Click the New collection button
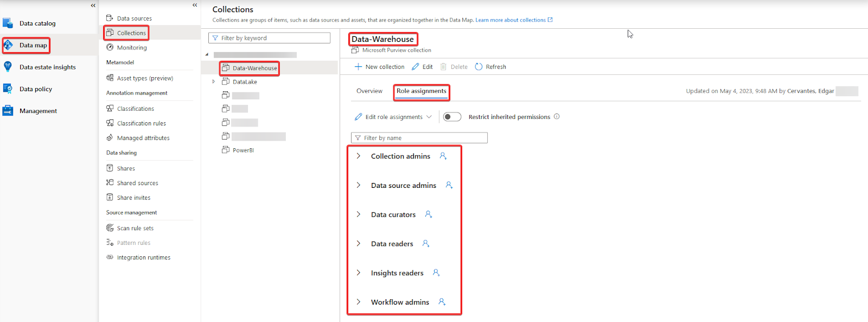 coord(380,67)
